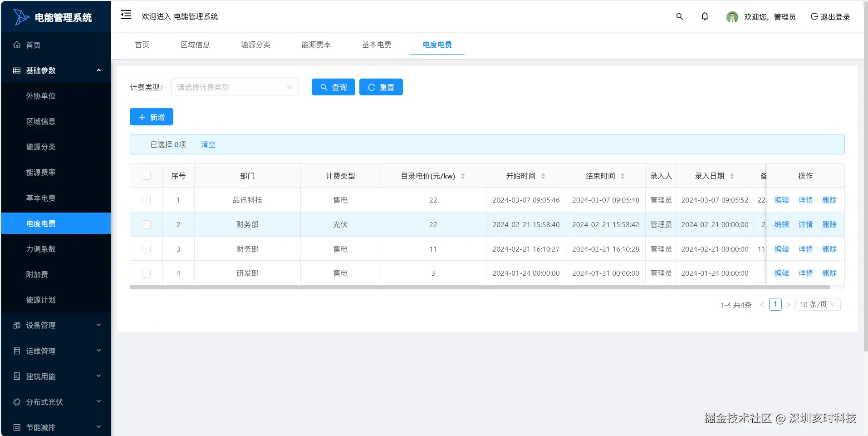Open notifications bell icon
The height and width of the screenshot is (436, 868).
pyautogui.click(x=705, y=16)
